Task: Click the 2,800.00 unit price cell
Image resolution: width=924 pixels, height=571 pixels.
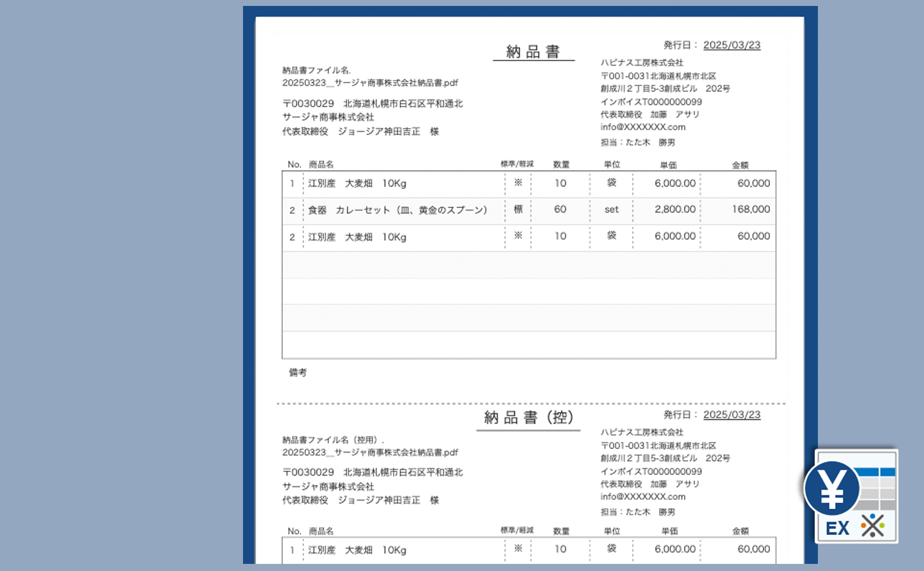Action: pos(674,209)
